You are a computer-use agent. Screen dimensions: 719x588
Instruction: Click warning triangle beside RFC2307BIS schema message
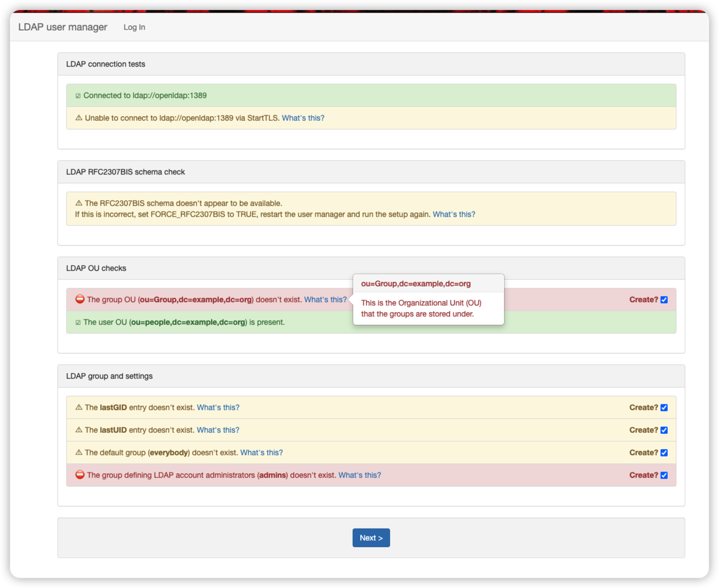(79, 203)
